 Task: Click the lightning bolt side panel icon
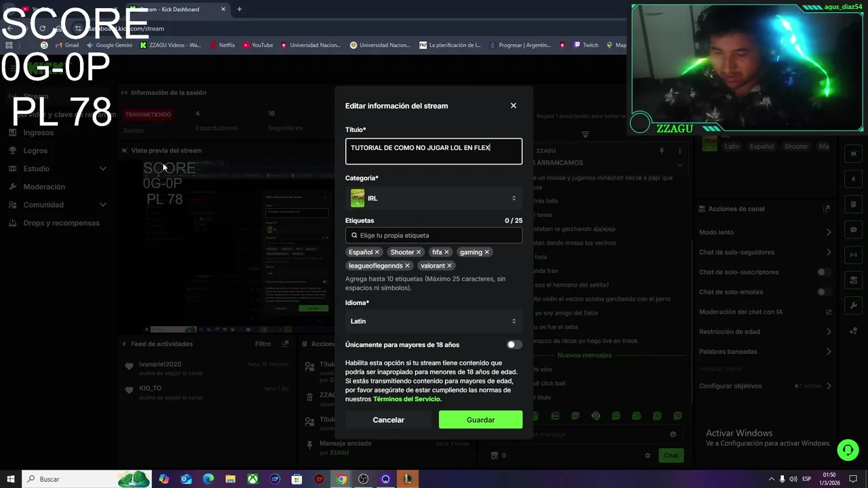[854, 179]
